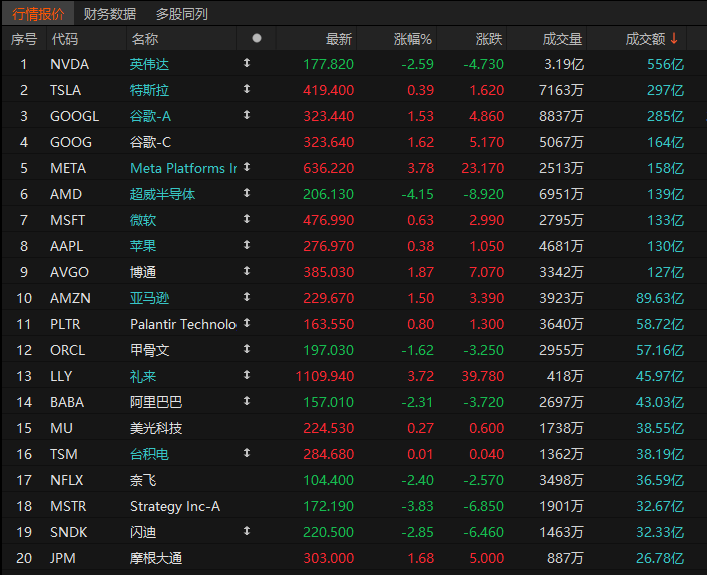707x575 pixels.
Task: Open the 台积电 stock name
Action: click(x=149, y=454)
